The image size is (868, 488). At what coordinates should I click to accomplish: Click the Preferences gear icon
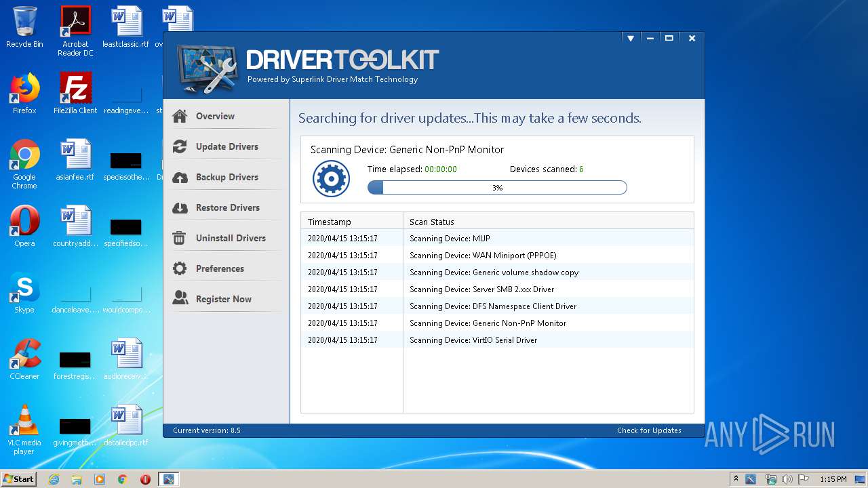[180, 268]
